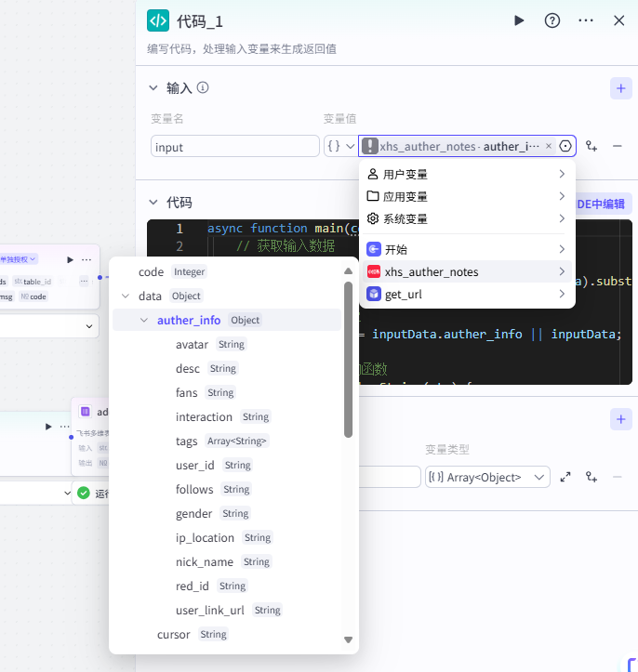Image resolution: width=638 pixels, height=672 pixels.
Task: Expand the output variable editor
Action: [565, 477]
